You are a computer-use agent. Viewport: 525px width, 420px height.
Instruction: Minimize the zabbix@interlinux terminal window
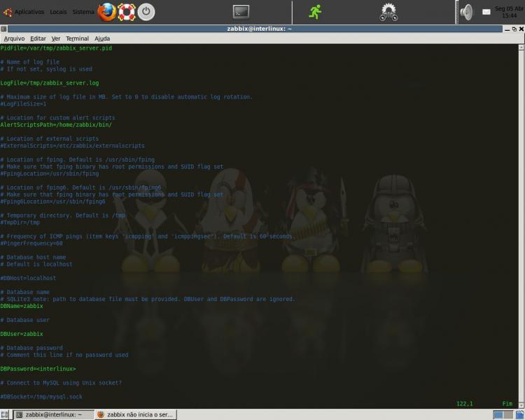pos(507,29)
